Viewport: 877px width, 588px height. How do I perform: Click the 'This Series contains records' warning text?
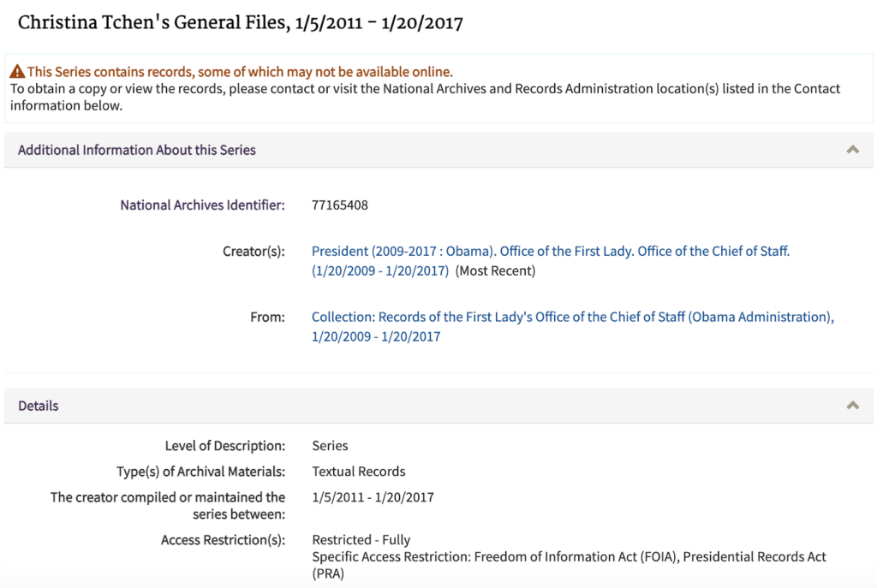[x=240, y=72]
